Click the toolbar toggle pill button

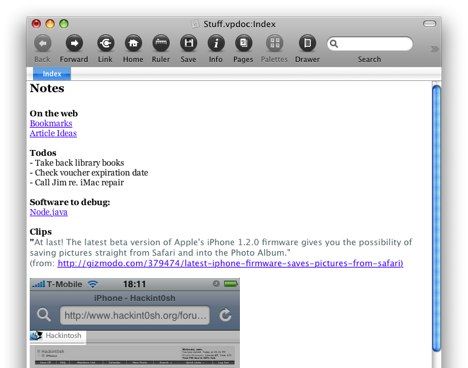coord(429,24)
